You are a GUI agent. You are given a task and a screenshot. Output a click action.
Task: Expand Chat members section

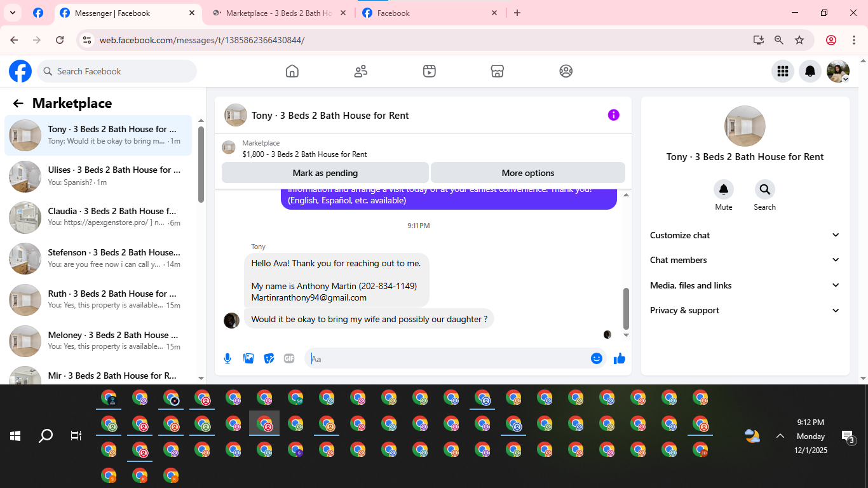pos(745,260)
